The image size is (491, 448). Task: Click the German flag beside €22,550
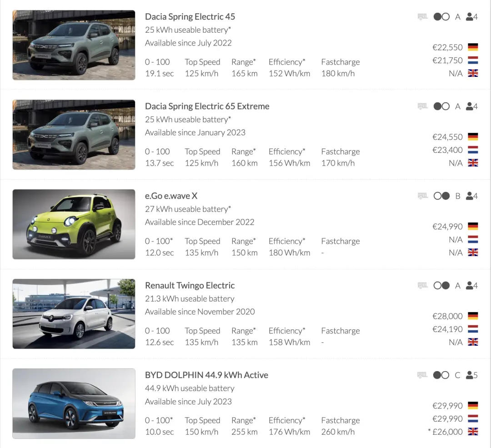473,47
